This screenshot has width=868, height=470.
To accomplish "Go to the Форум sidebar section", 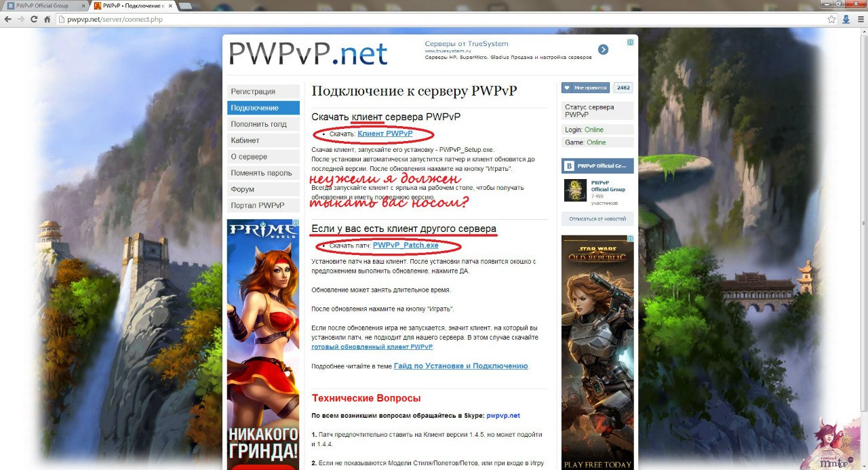I will click(243, 189).
